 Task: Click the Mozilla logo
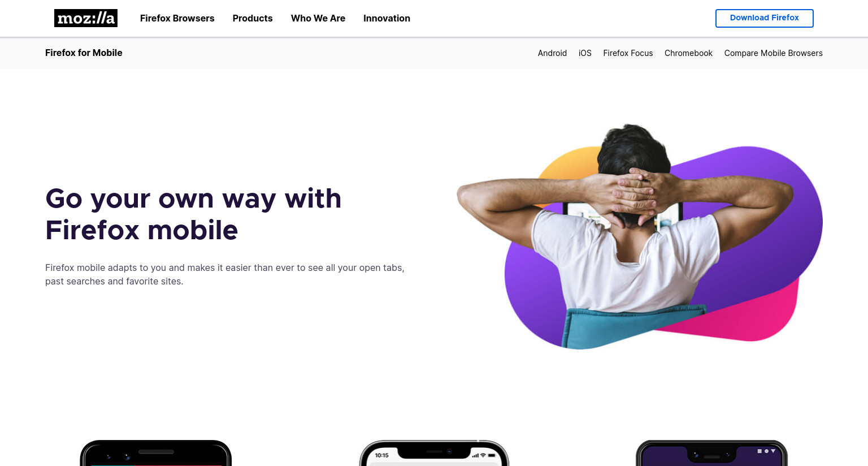coord(86,18)
